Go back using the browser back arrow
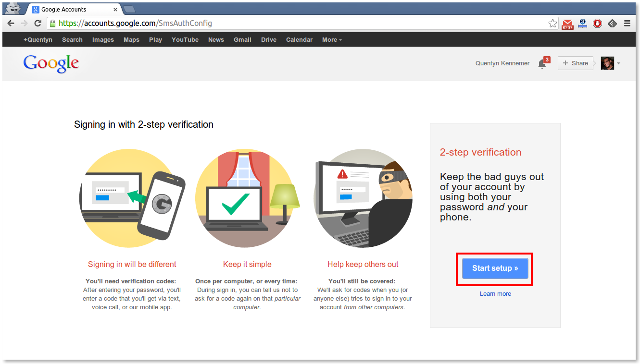The height and width of the screenshot is (364, 640). click(x=11, y=23)
